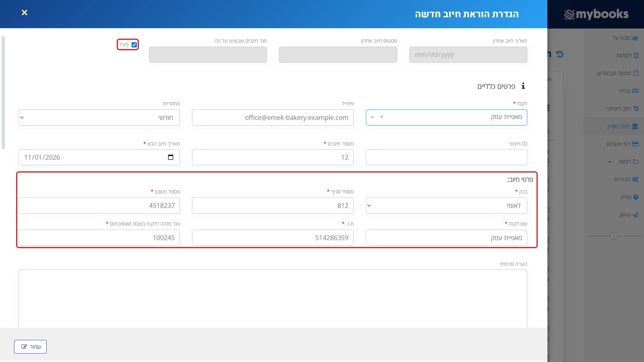Viewport: 644px width, 362px height.
Task: Click the mybooks logo
Action: (x=596, y=14)
